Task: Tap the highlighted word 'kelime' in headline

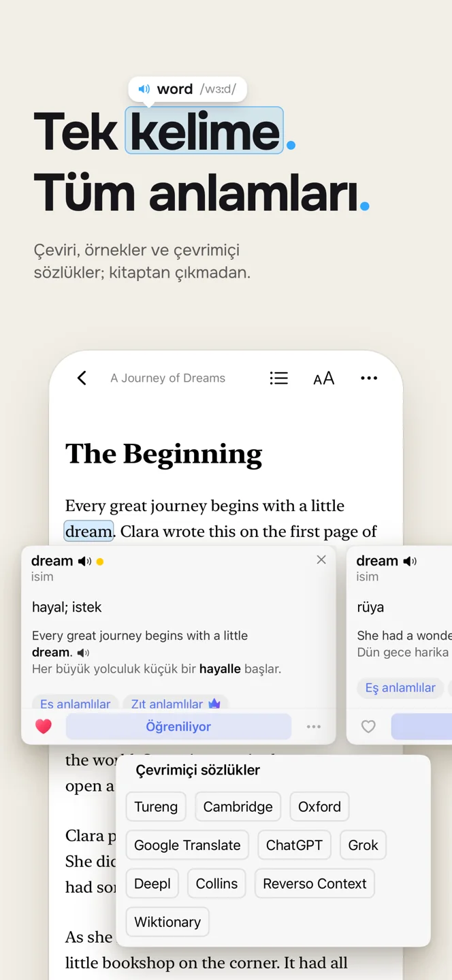Action: (204, 131)
